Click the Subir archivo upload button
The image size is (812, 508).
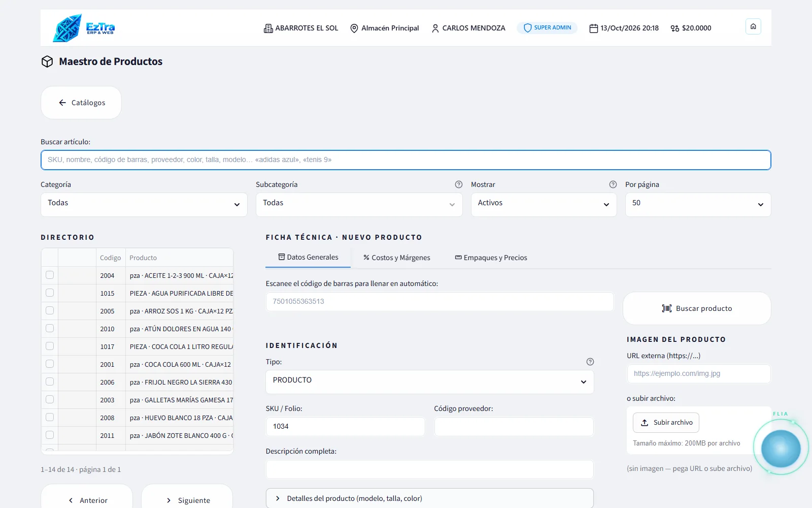click(666, 423)
